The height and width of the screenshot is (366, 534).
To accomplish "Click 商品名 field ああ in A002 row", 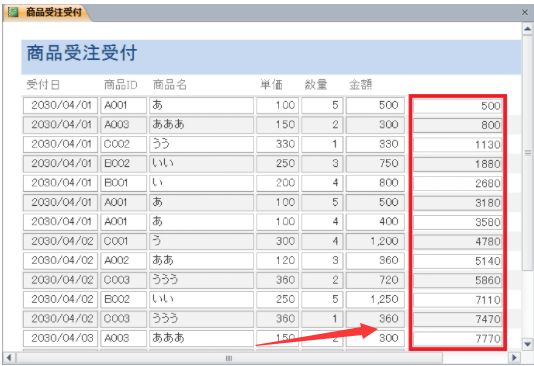I will (x=201, y=260).
